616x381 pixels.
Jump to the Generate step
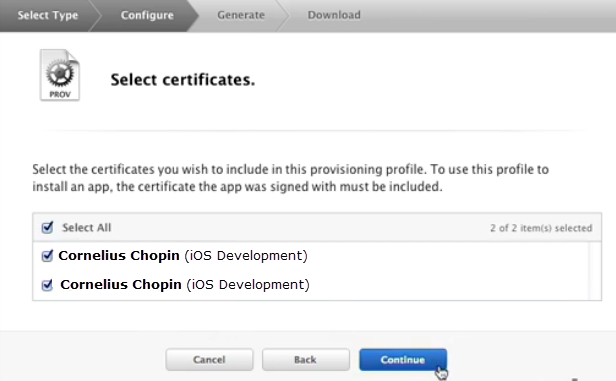tap(241, 15)
